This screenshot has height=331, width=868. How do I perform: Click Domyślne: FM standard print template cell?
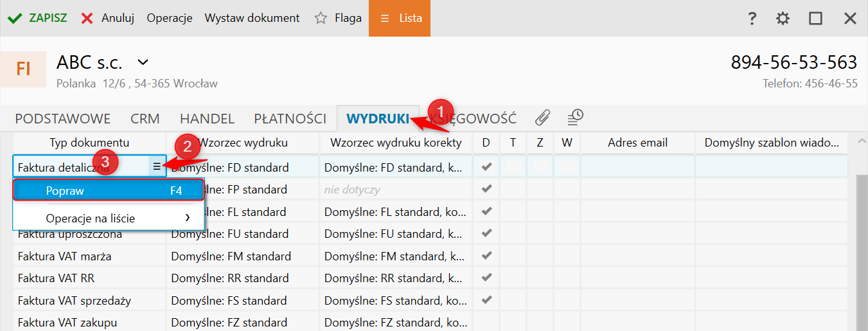[243, 256]
